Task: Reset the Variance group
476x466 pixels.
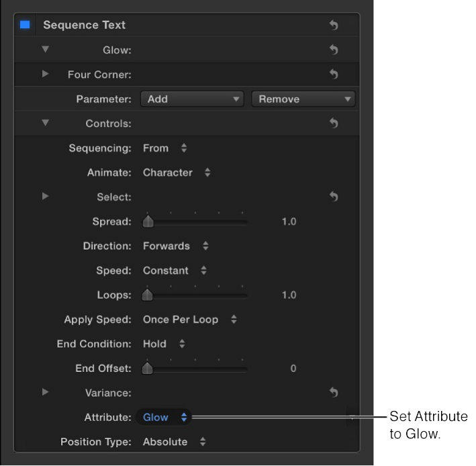Action: (334, 392)
